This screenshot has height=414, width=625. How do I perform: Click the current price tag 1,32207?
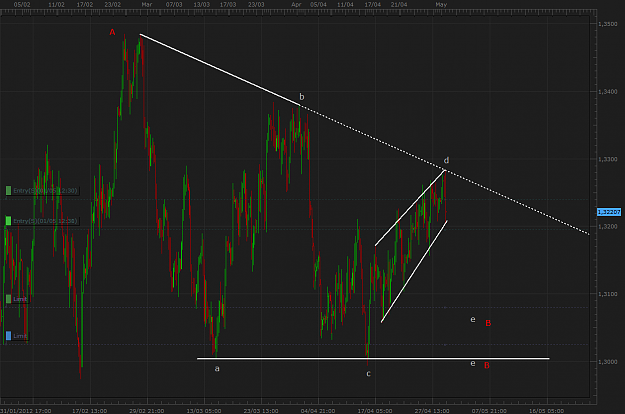click(x=609, y=212)
